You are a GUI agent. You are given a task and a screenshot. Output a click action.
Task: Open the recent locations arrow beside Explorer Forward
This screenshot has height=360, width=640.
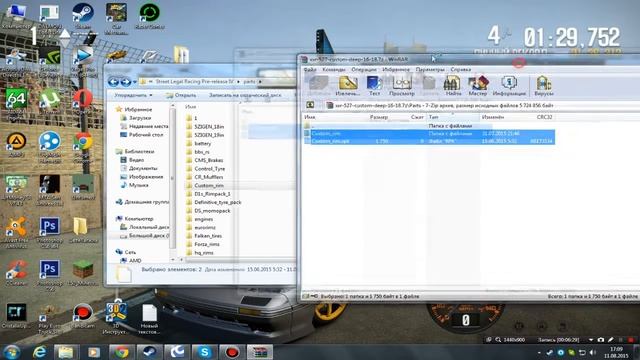[x=135, y=82]
